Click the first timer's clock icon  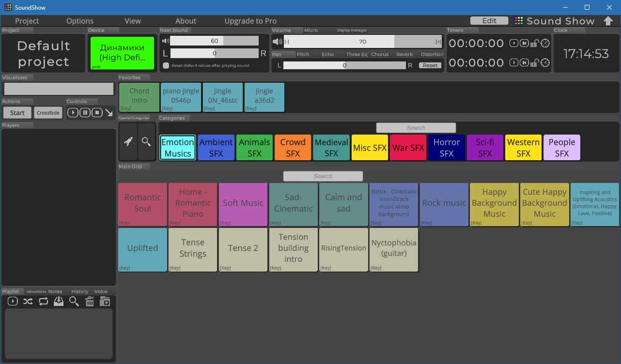point(545,44)
